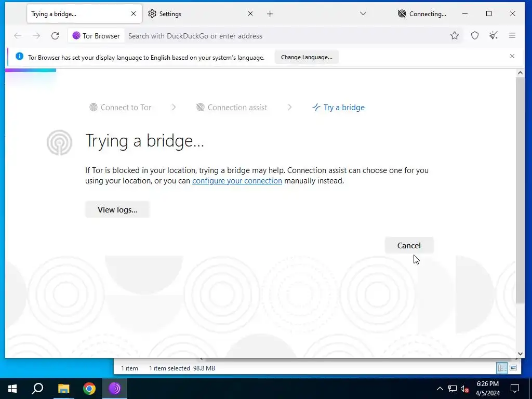Open File Explorer from the taskbar
Viewport: 532px width, 399px height.
(63, 389)
